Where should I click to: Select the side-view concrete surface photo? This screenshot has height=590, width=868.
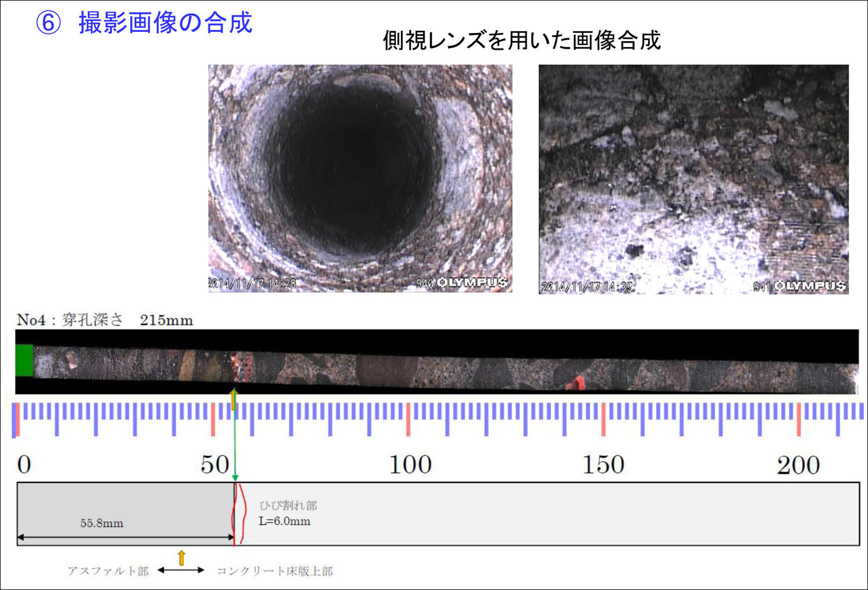tap(693, 179)
